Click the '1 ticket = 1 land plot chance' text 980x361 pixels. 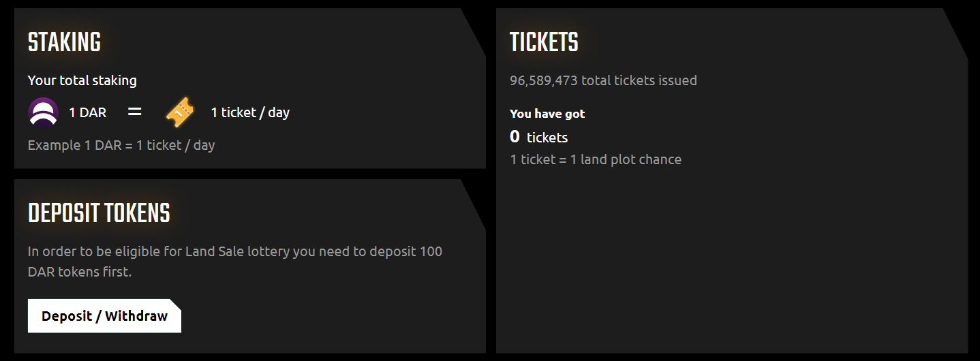click(x=596, y=159)
